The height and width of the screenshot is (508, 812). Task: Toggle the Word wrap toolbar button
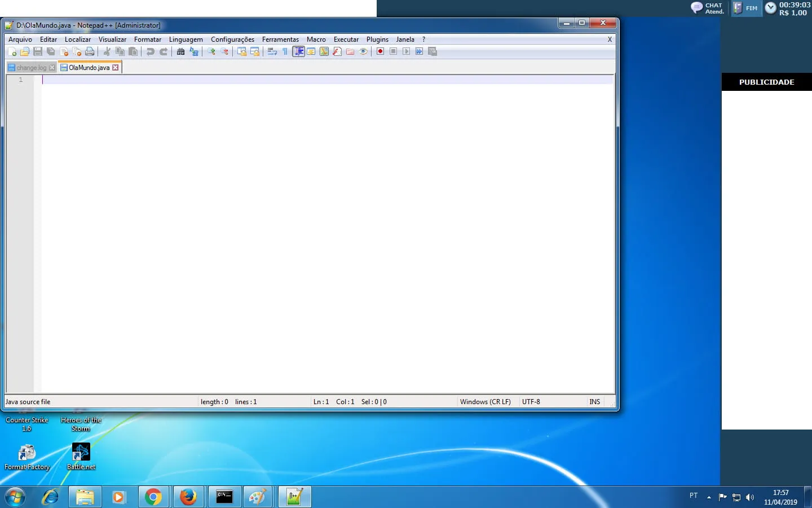[x=272, y=51]
